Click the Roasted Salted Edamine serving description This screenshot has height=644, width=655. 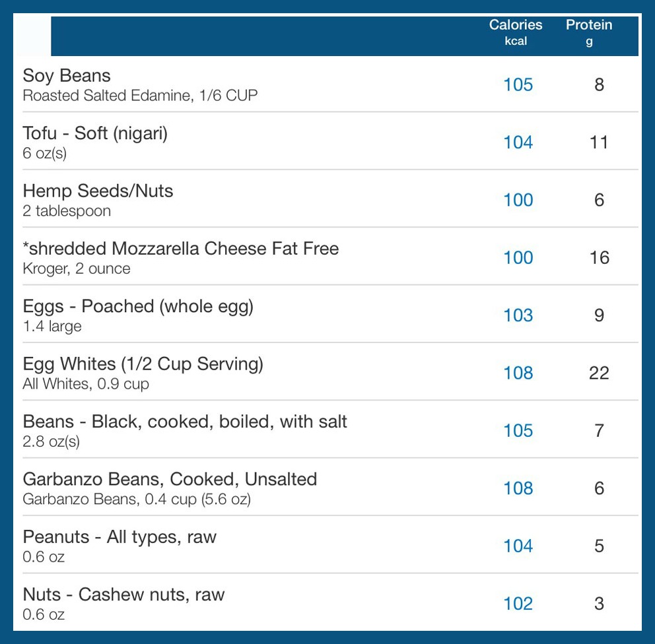140,96
